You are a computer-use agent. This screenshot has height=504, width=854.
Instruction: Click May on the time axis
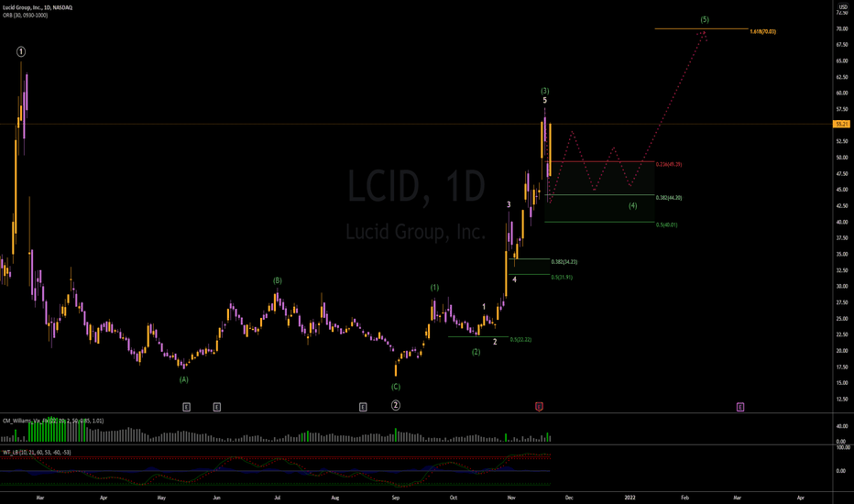(161, 498)
